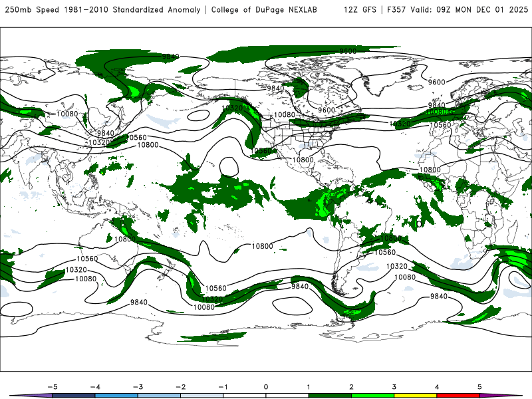Click the red 4 to 5 colorbar segment
Image resolution: width=532 pixels, height=399 pixels.
click(x=458, y=396)
